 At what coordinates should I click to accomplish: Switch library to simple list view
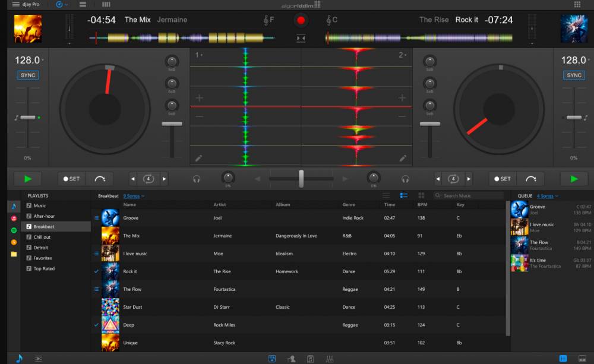click(386, 195)
